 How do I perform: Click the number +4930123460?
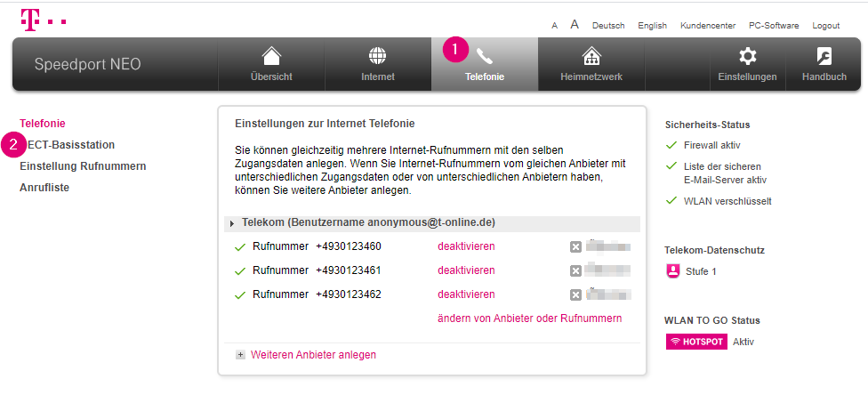pyautogui.click(x=349, y=246)
